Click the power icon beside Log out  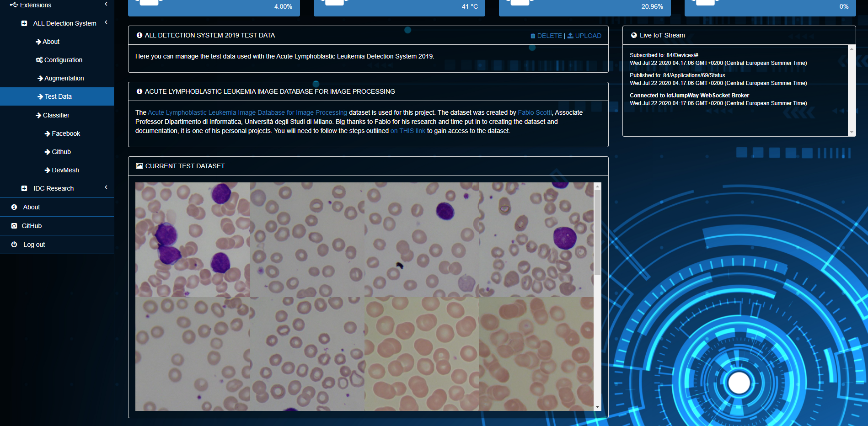14,245
